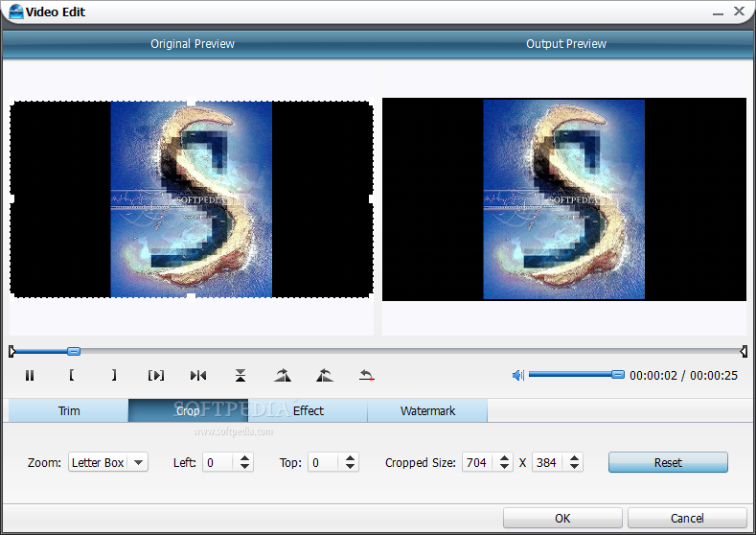Click the 00:00:02 / 00:00:25 time readout
The height and width of the screenshot is (535, 756).
[x=683, y=375]
